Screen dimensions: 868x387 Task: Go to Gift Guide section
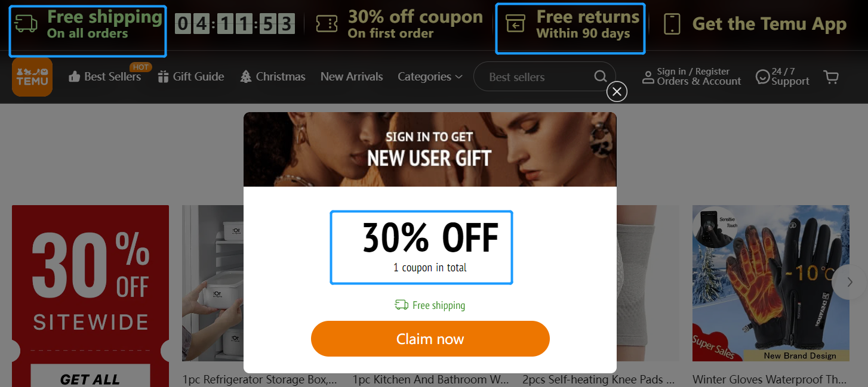point(191,76)
